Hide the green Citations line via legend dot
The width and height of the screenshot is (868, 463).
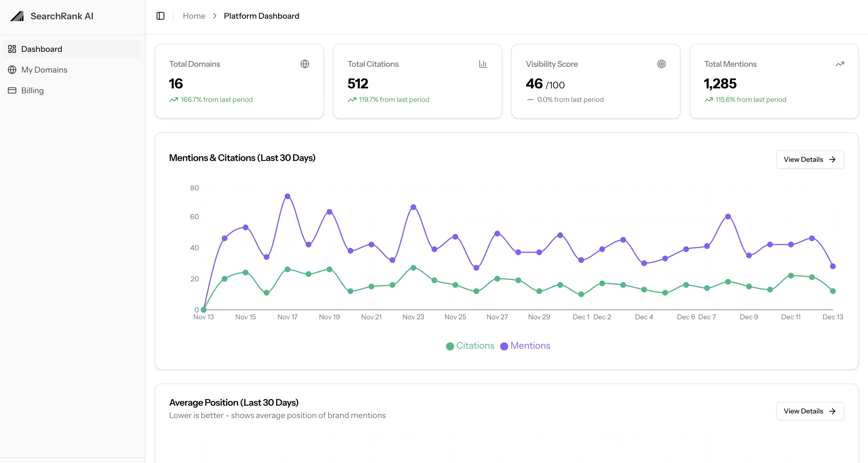[x=450, y=346]
